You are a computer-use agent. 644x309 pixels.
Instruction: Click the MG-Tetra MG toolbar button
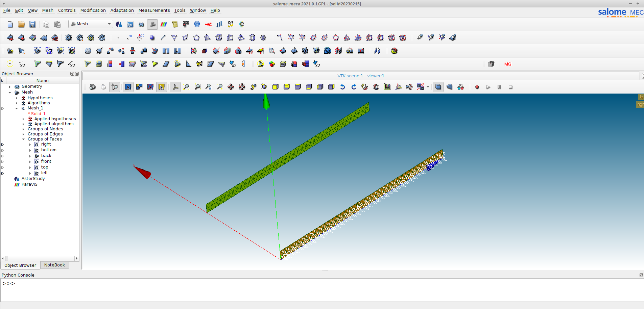(x=507, y=64)
